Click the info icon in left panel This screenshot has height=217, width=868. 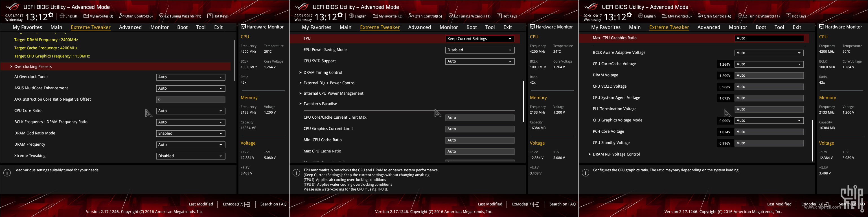click(x=7, y=173)
